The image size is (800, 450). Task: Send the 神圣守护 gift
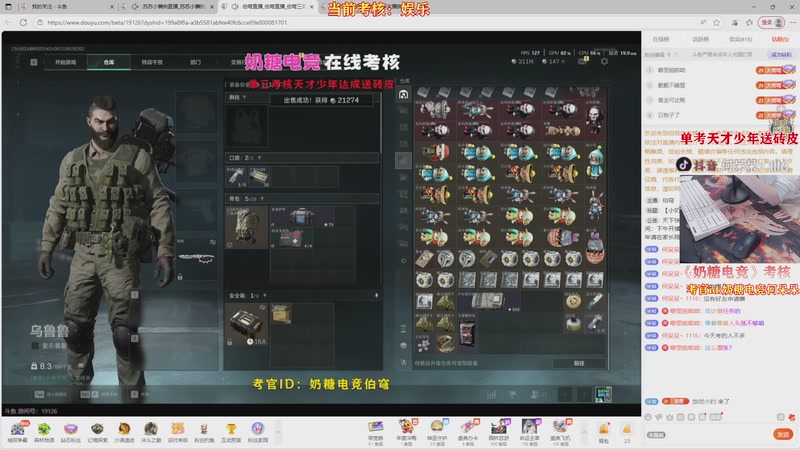[437, 432]
